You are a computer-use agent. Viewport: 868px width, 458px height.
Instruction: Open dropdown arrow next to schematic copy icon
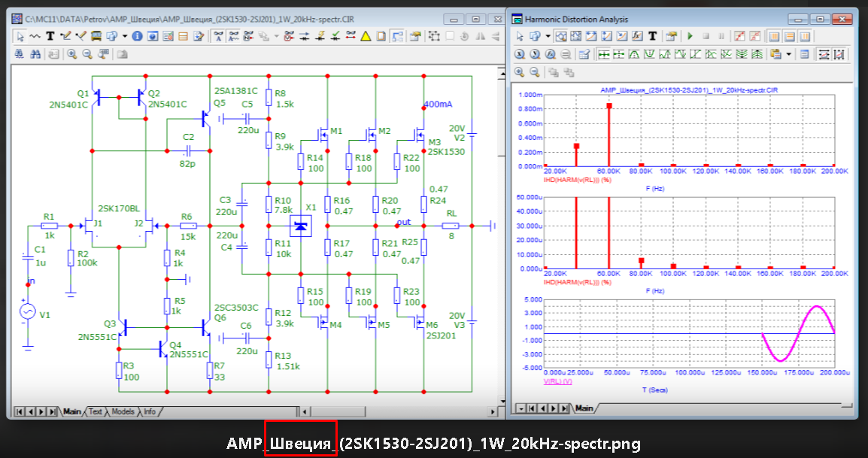tap(125, 36)
